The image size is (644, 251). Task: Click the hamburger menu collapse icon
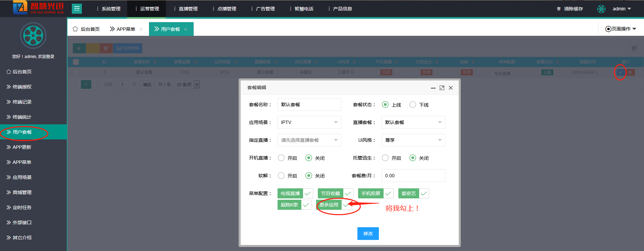click(x=77, y=9)
